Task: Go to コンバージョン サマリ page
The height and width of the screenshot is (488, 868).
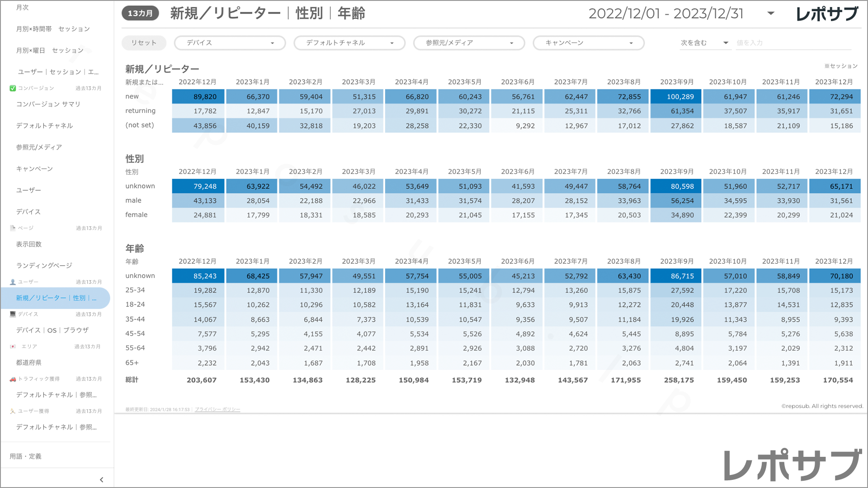Action: click(48, 104)
